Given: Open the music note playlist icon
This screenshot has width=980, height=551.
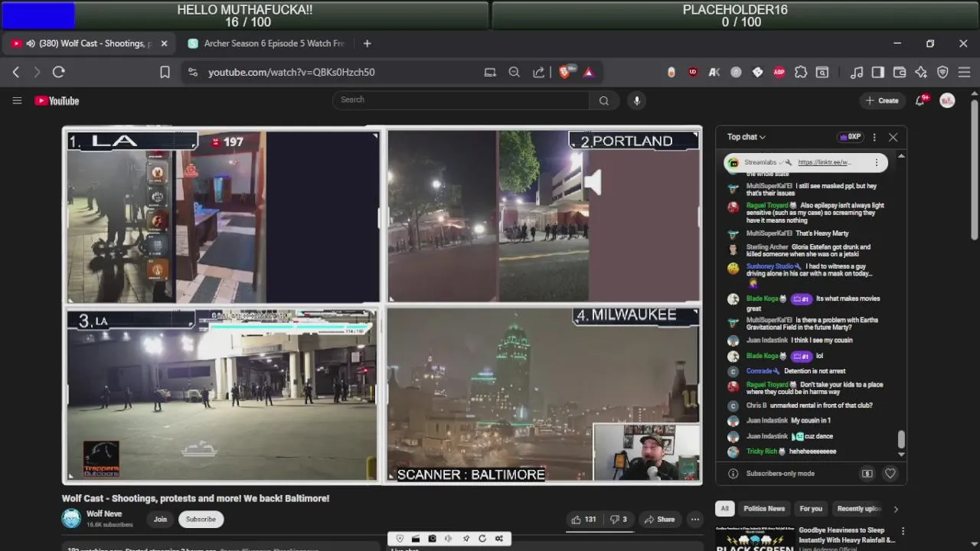Looking at the screenshot, I should pyautogui.click(x=857, y=72).
